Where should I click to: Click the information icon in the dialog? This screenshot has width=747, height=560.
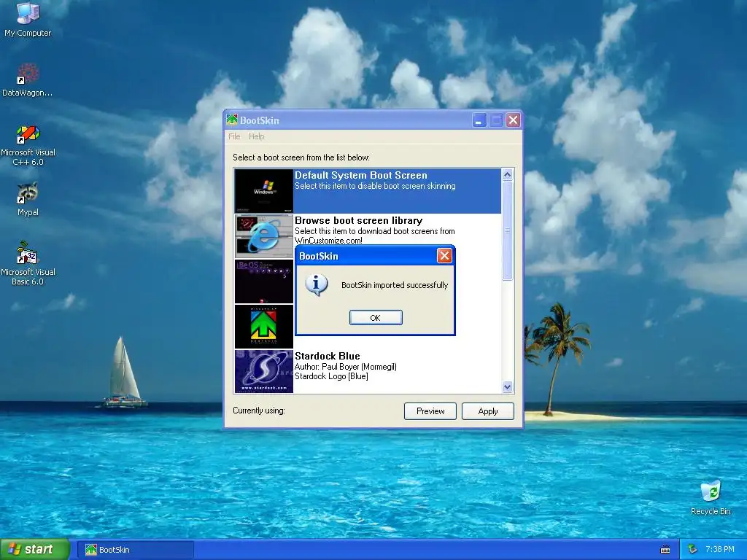click(x=316, y=285)
